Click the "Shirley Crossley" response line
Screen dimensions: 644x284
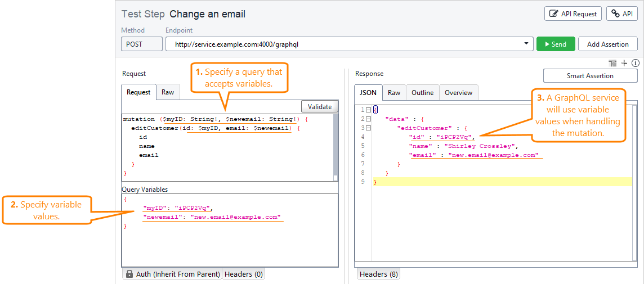click(464, 146)
